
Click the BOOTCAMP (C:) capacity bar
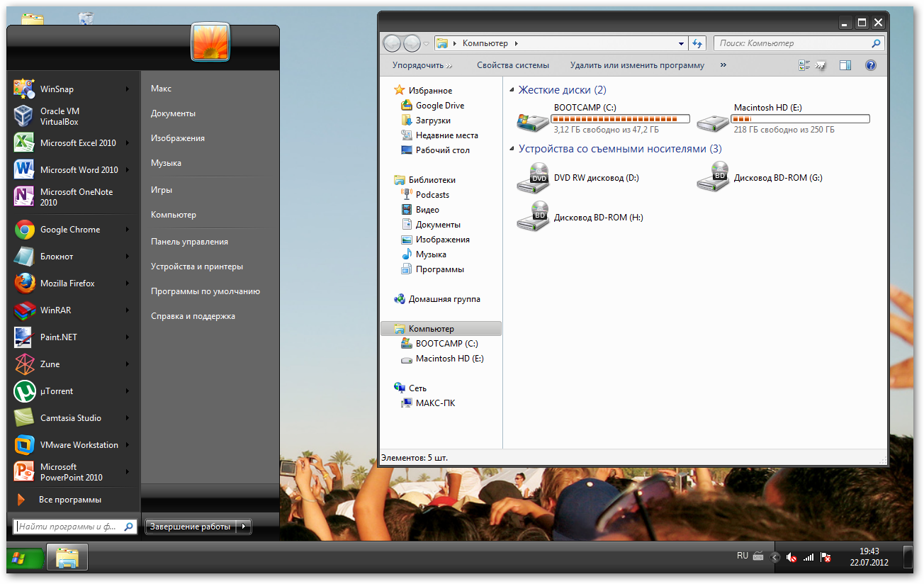[x=621, y=118]
